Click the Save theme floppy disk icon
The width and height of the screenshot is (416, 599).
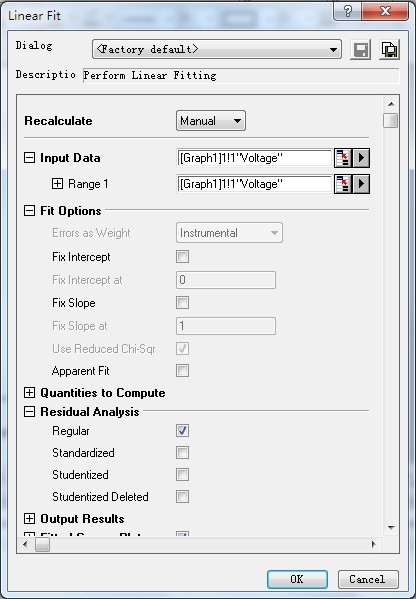(x=361, y=50)
